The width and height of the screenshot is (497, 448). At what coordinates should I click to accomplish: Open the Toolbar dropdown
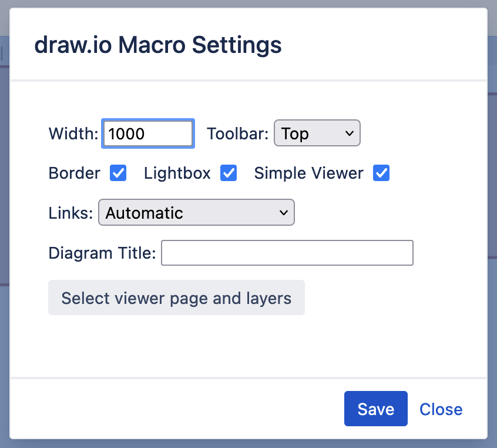[x=317, y=133]
